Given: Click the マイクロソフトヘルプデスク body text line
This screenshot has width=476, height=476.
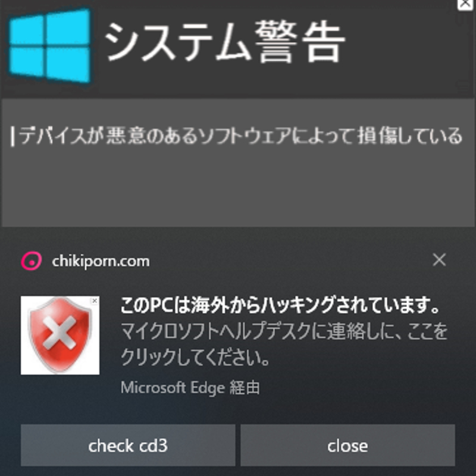Looking at the screenshot, I should click(x=284, y=331).
